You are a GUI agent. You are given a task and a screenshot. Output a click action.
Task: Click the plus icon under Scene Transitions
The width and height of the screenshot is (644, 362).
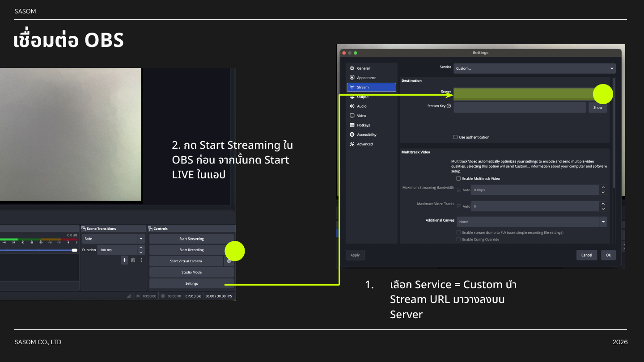tap(125, 260)
